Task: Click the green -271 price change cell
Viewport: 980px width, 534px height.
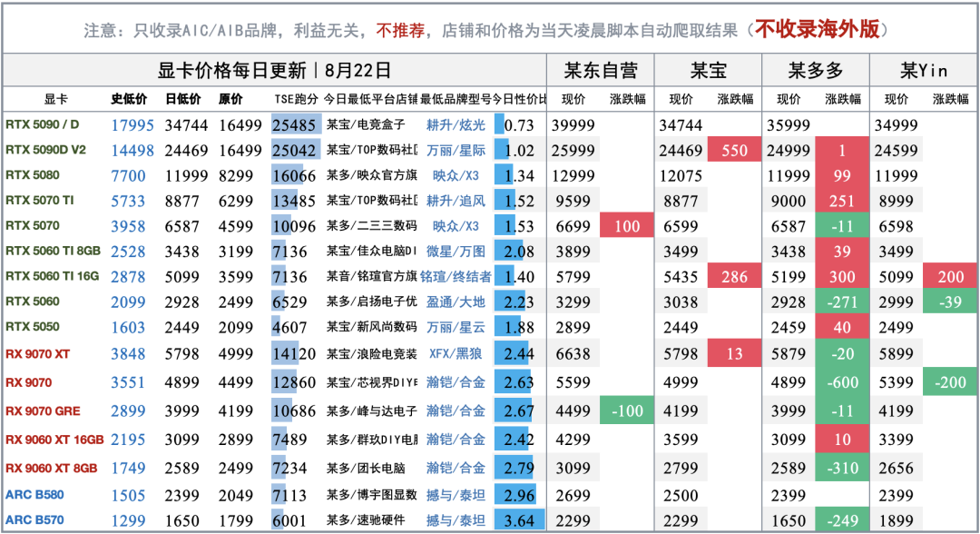Action: [842, 302]
